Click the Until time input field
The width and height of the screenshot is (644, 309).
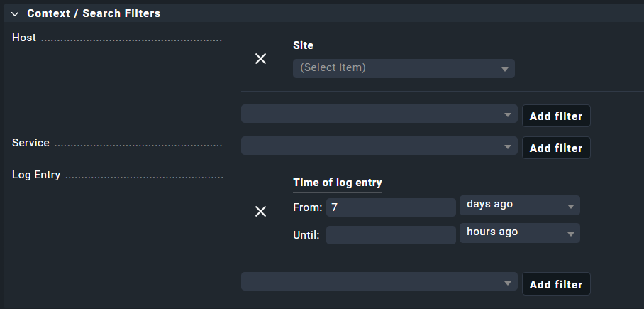[391, 235]
